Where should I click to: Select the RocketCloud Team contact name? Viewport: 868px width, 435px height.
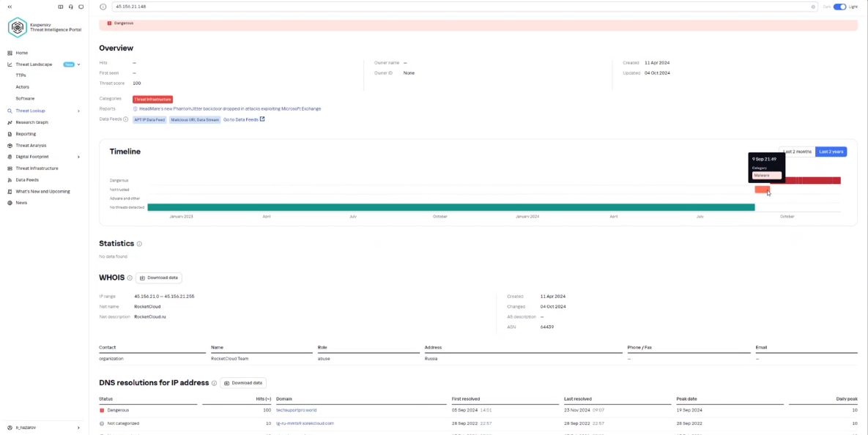[x=230, y=359]
